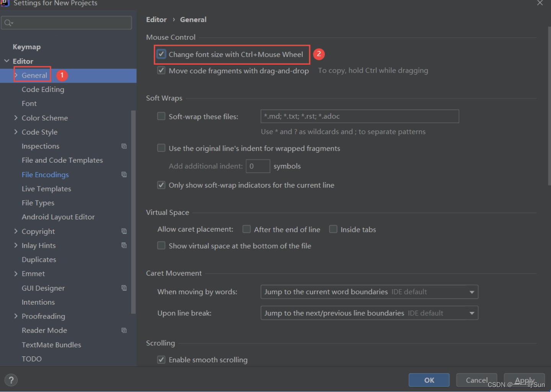Click the search magnifier icon
This screenshot has height=392, width=551.
point(8,23)
